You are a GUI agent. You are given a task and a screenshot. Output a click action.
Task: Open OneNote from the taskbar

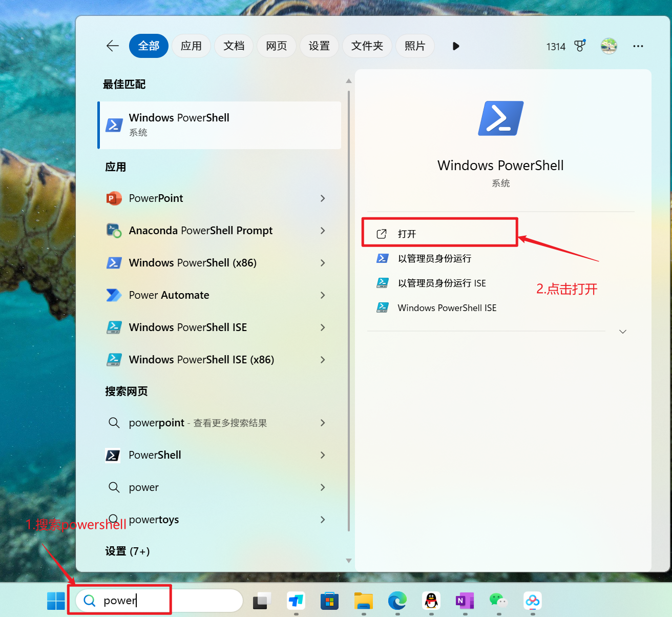[x=465, y=601]
